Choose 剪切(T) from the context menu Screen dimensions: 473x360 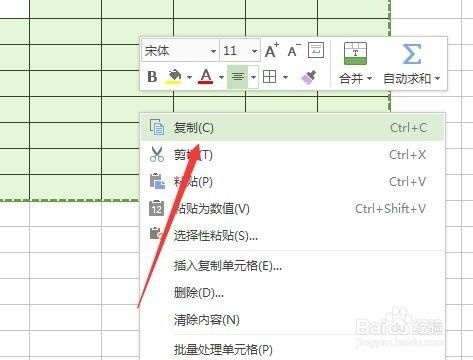coord(293,155)
